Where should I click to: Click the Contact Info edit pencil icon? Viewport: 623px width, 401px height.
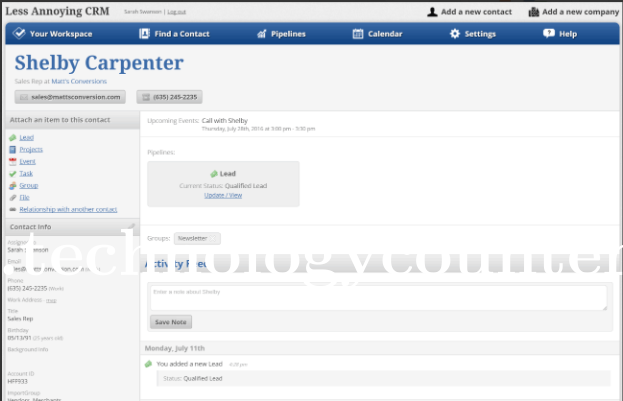click(x=131, y=227)
